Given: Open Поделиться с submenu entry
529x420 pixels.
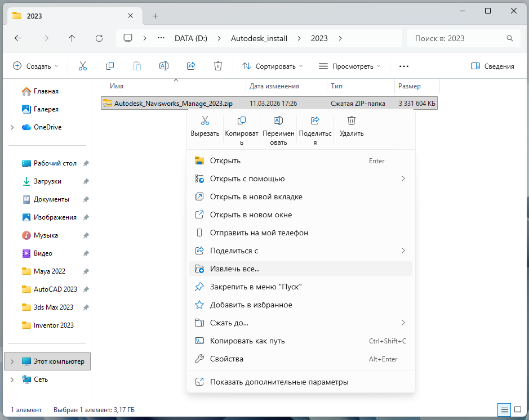Looking at the screenshot, I should click(x=301, y=251).
